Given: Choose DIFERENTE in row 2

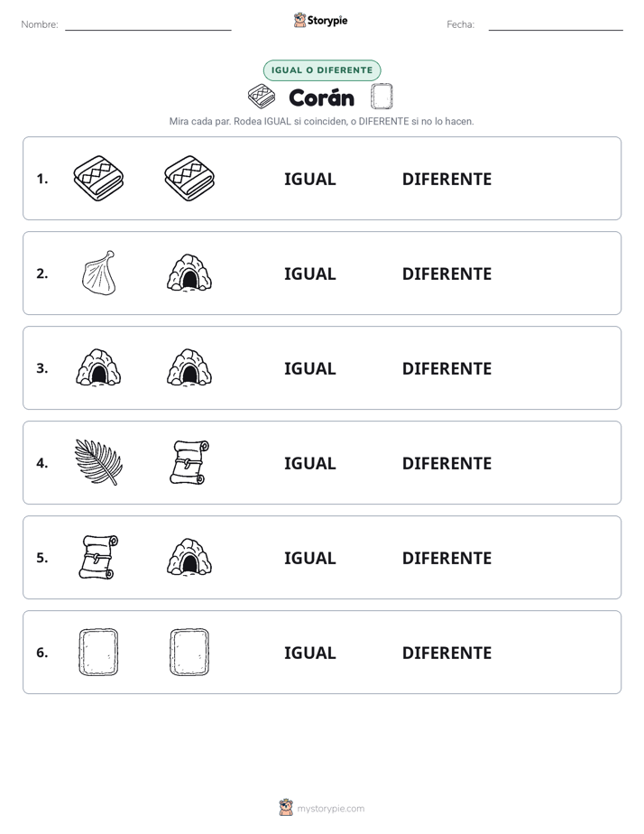Looking at the screenshot, I should tap(446, 273).
